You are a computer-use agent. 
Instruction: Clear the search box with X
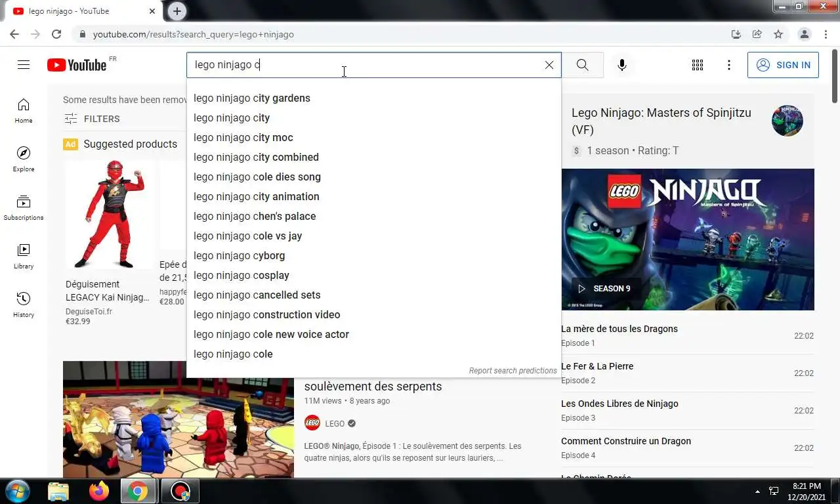(x=549, y=65)
